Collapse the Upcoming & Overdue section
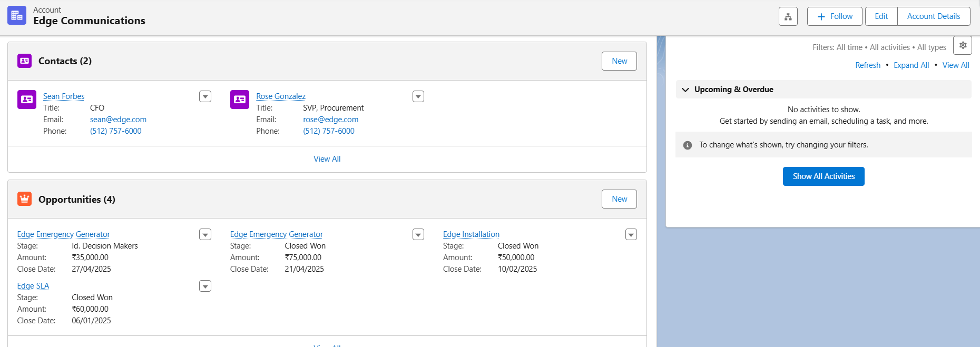Viewport: 980px width, 347px height. (x=685, y=90)
